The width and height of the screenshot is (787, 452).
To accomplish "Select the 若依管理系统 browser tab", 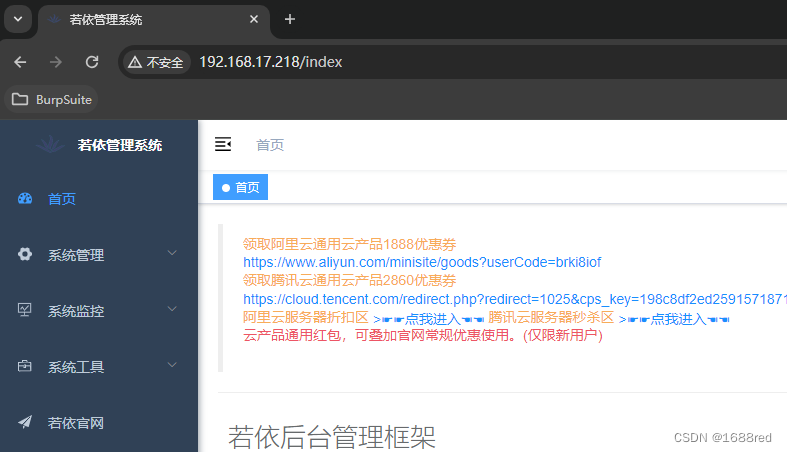I will 154,20.
